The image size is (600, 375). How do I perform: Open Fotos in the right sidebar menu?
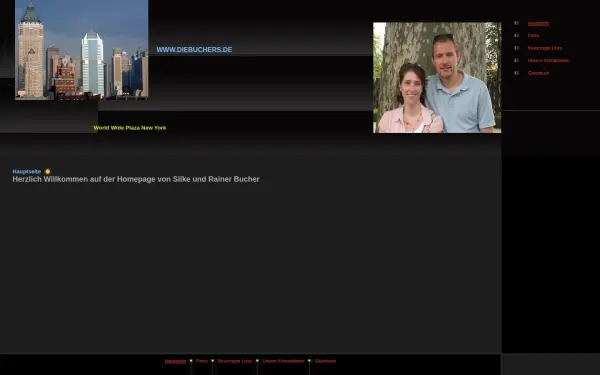(x=533, y=36)
